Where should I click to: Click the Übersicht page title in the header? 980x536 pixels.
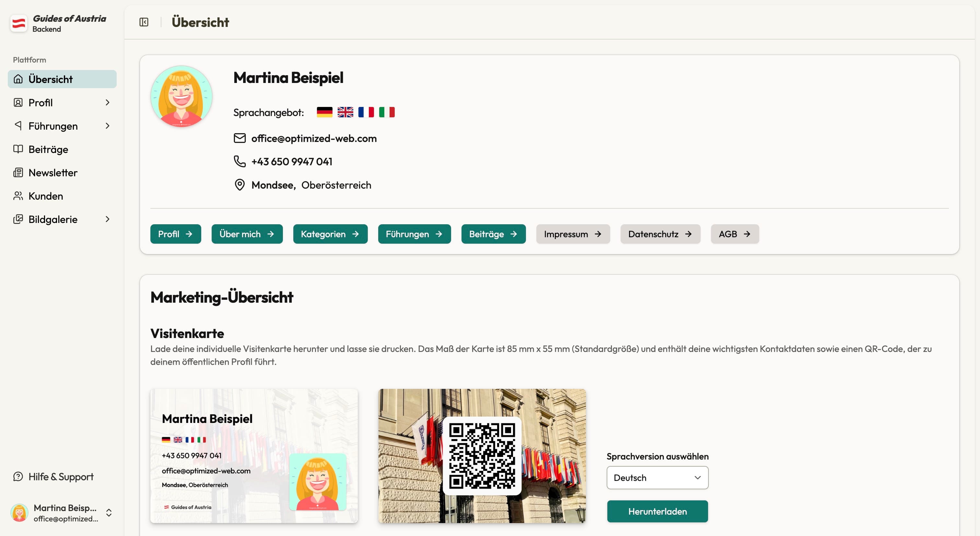[x=200, y=22]
